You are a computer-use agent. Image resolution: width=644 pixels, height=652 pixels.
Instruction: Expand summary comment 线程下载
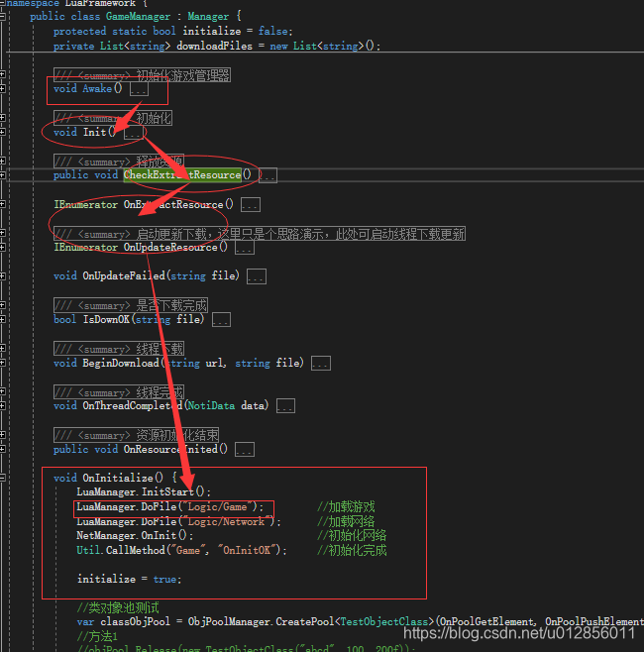[119, 349]
